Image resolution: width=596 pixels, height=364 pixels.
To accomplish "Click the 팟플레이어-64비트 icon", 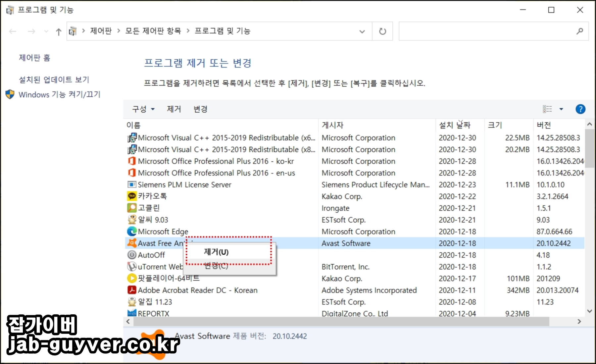I will (x=132, y=278).
